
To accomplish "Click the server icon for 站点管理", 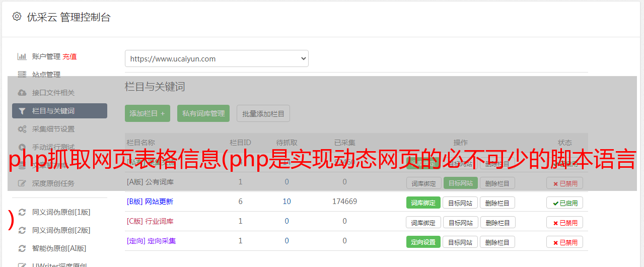I will point(22,75).
